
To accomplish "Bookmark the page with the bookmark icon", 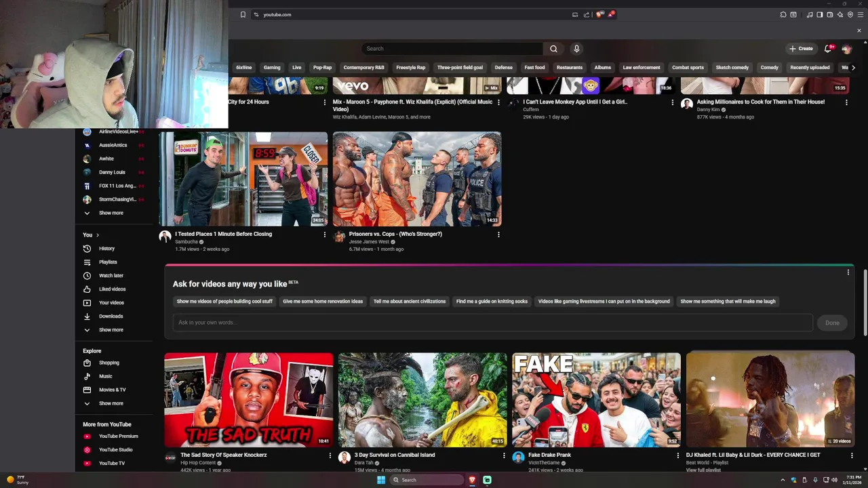I will pos(243,14).
